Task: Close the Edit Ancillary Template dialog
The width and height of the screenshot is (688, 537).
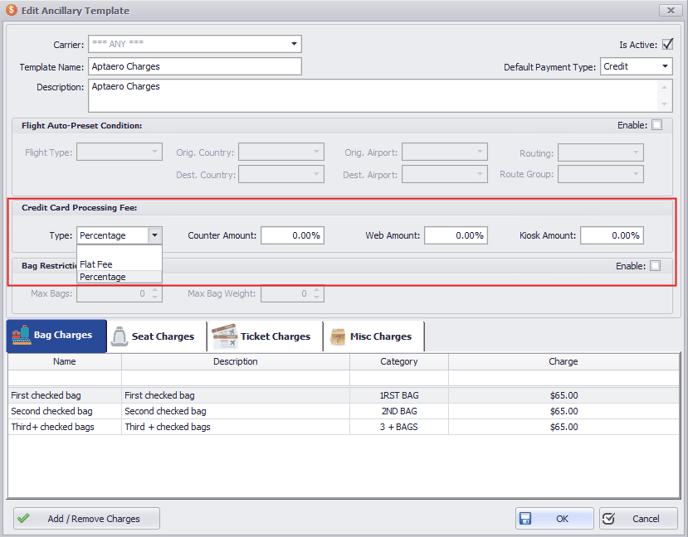Action: 671,10
